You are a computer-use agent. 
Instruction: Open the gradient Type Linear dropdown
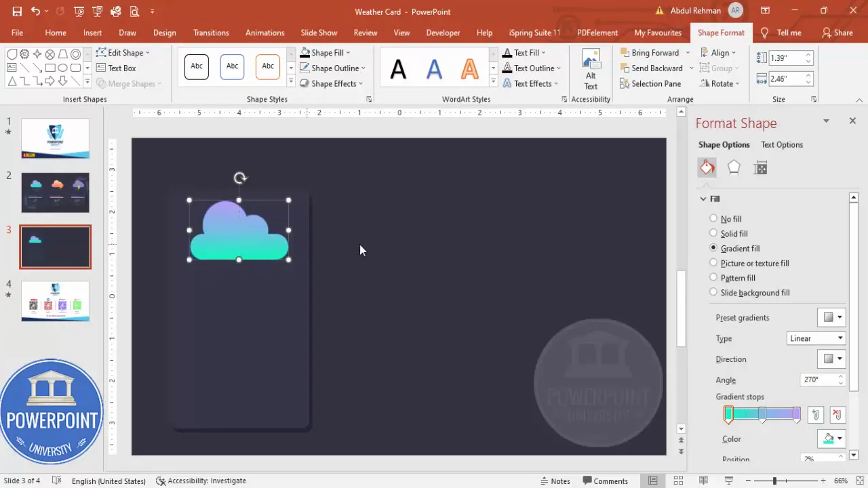[x=816, y=338]
